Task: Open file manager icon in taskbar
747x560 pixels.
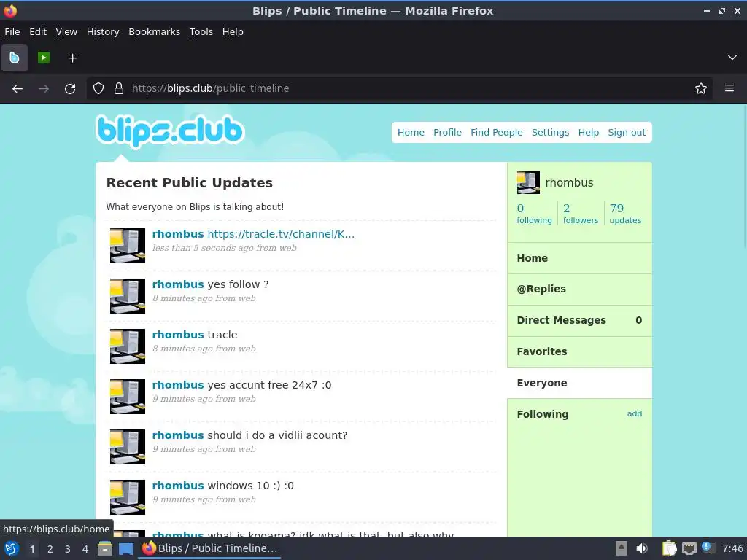Action: [x=105, y=548]
